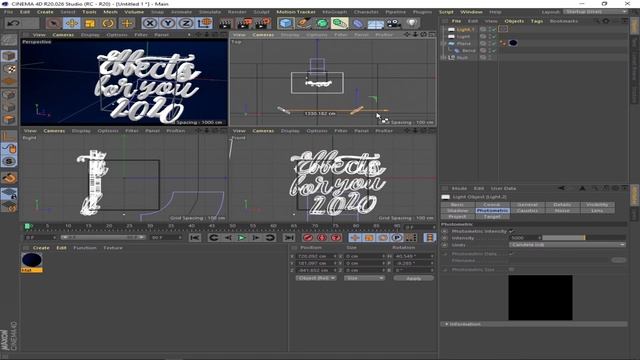Select the Mat material thumbnail
640x360 pixels.
32,262
